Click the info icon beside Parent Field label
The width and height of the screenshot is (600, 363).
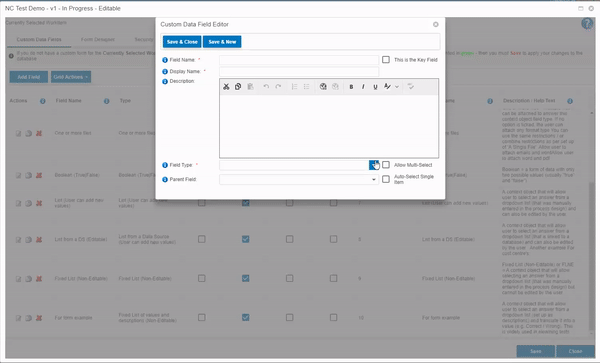[165, 179]
